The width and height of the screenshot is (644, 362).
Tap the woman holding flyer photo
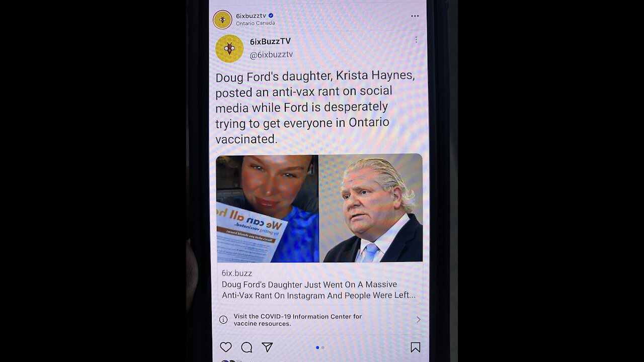268,208
